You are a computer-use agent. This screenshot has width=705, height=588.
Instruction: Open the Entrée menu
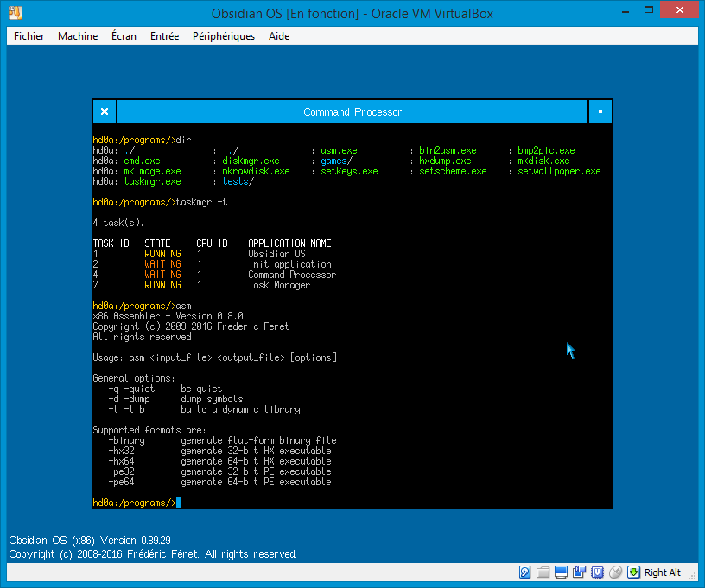pyautogui.click(x=164, y=36)
